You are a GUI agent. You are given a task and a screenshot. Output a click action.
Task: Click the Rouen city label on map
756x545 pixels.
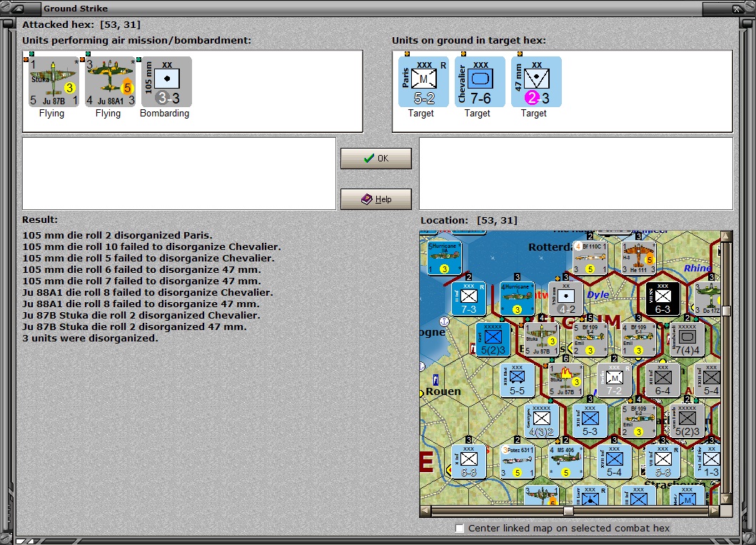tap(443, 391)
